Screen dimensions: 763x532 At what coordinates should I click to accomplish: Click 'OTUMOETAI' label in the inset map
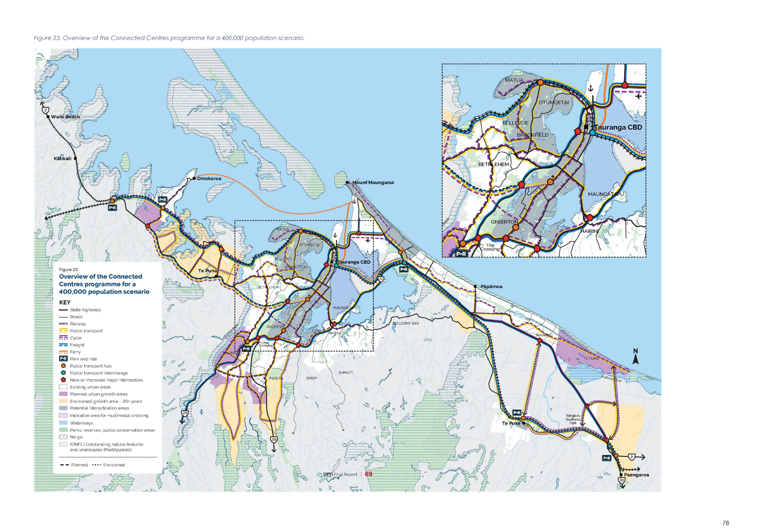(554, 102)
